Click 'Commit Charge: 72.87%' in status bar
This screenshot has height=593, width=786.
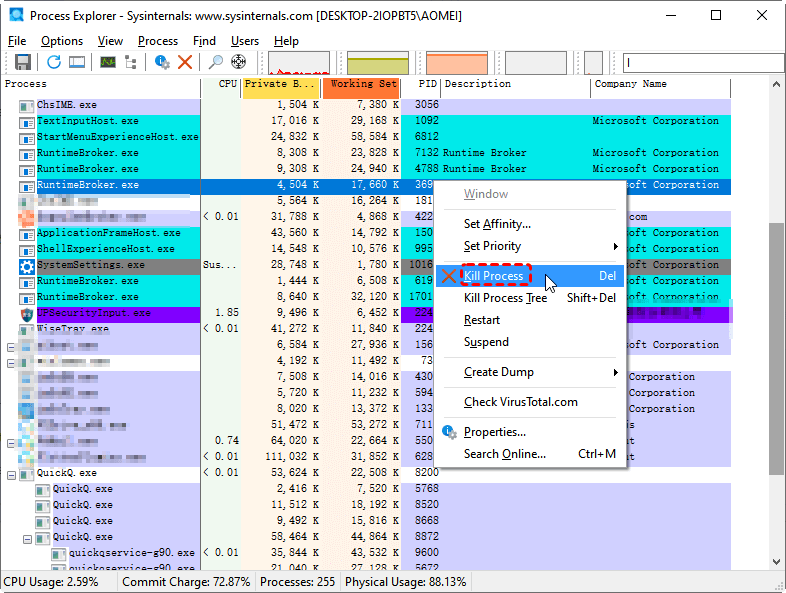186,582
